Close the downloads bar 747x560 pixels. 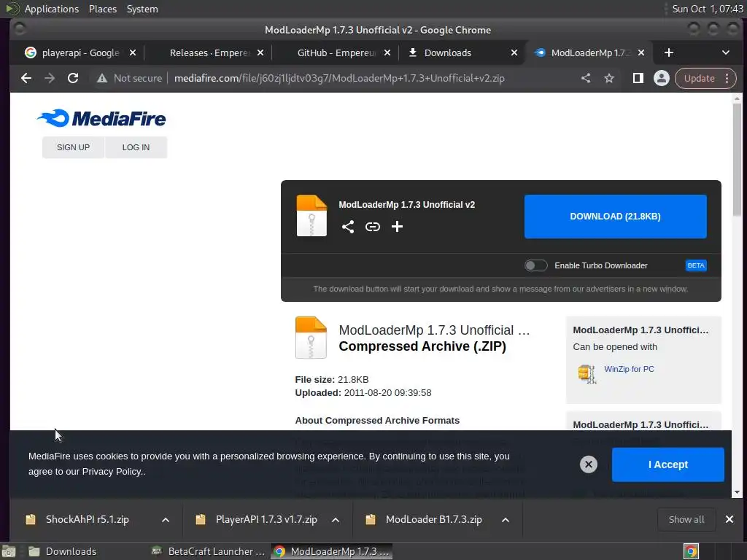coord(729,519)
